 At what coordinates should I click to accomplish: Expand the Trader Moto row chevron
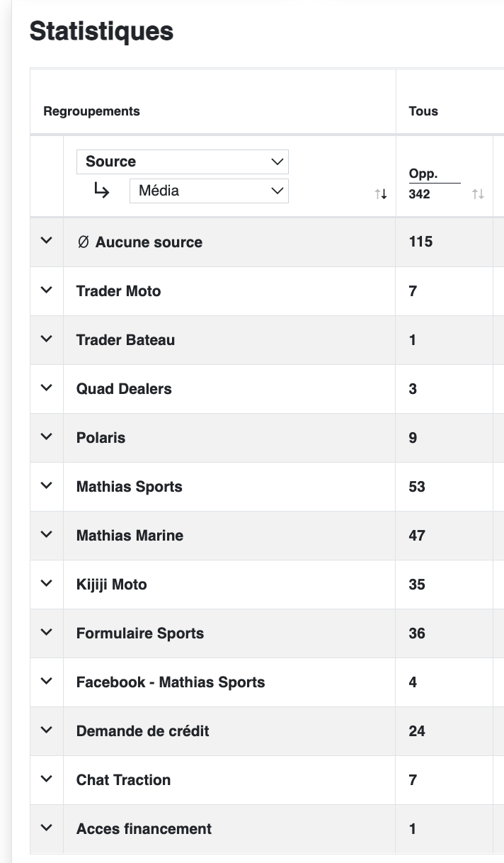(x=47, y=290)
